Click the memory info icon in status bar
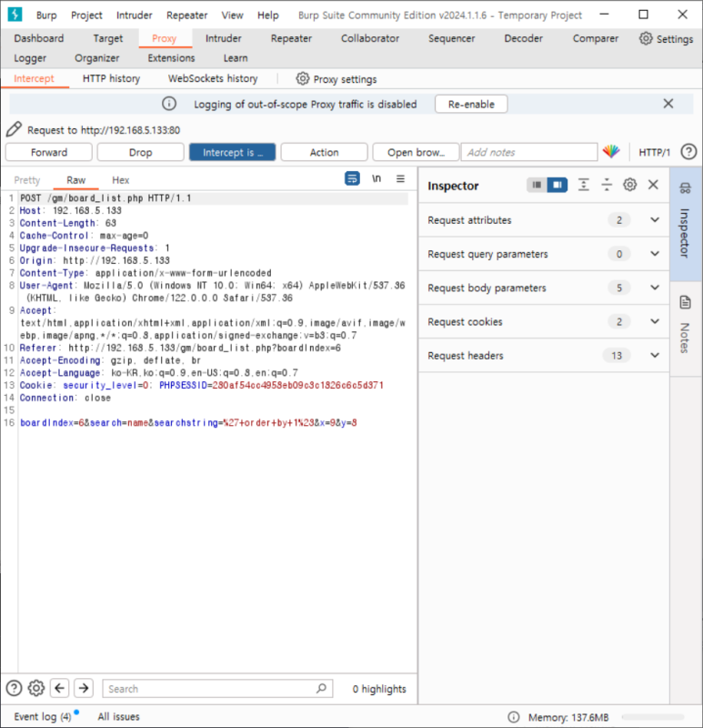 click(x=514, y=717)
